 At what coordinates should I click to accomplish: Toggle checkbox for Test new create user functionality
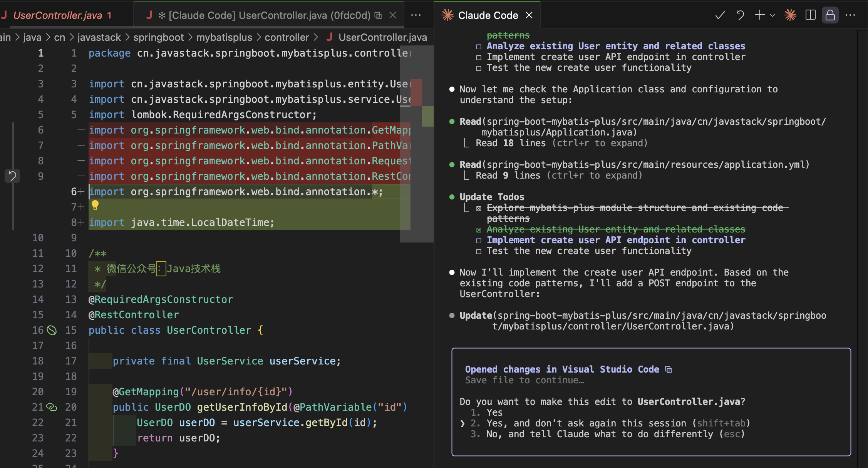(x=479, y=251)
